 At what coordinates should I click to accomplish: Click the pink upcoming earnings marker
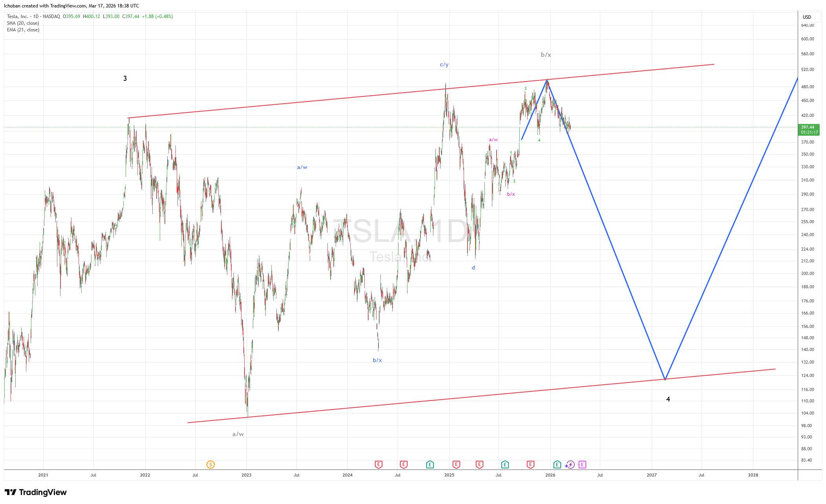coord(582,465)
